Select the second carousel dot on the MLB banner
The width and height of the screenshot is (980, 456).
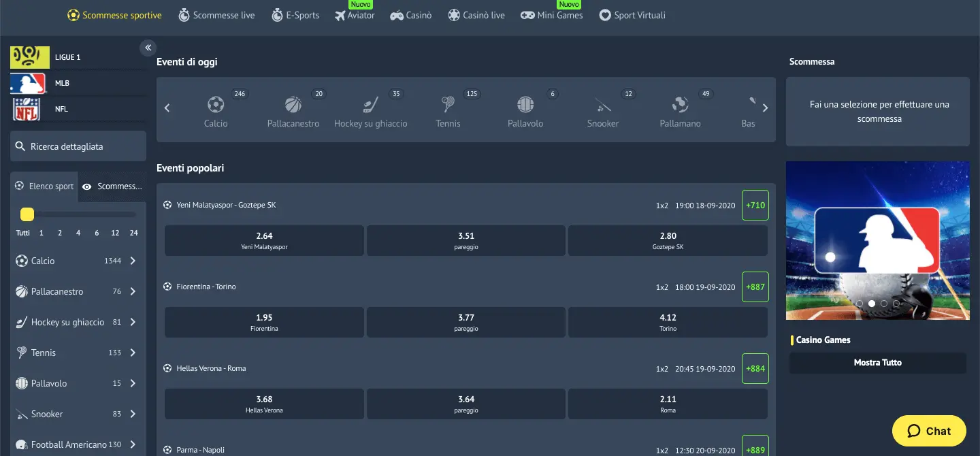(872, 304)
